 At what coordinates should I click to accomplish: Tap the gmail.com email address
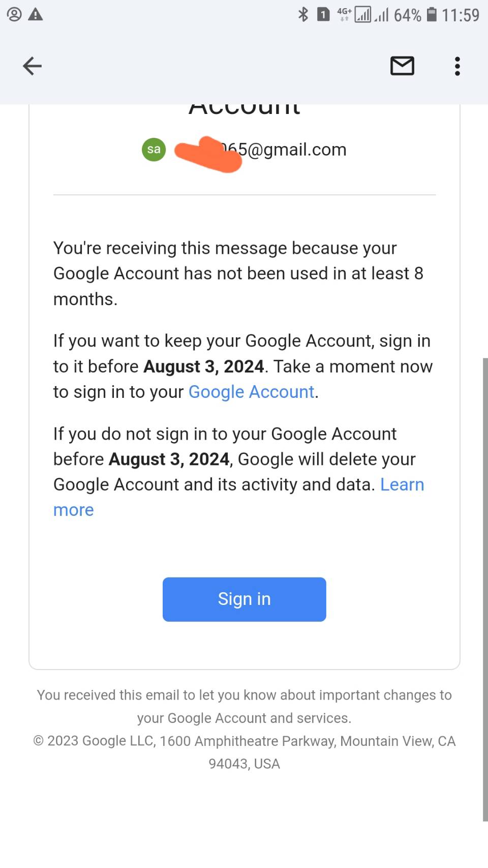pos(260,150)
